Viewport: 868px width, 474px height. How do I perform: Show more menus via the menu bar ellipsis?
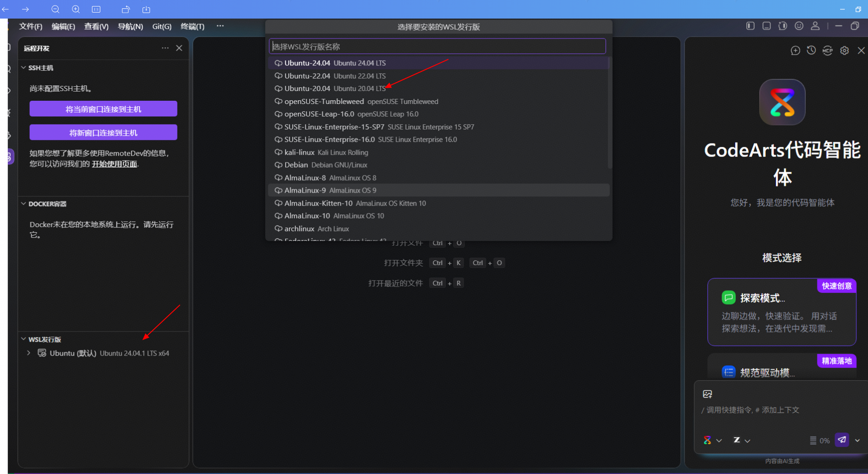coord(220,26)
